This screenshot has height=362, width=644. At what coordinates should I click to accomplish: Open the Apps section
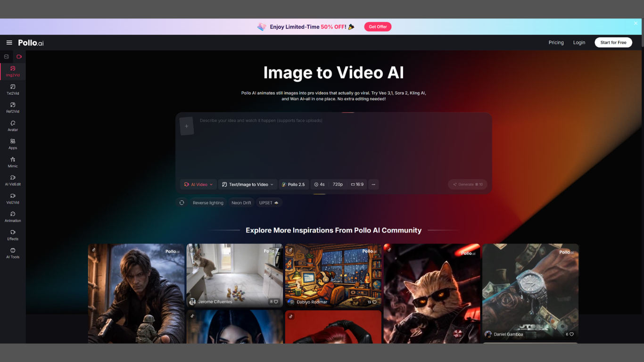pos(13,144)
